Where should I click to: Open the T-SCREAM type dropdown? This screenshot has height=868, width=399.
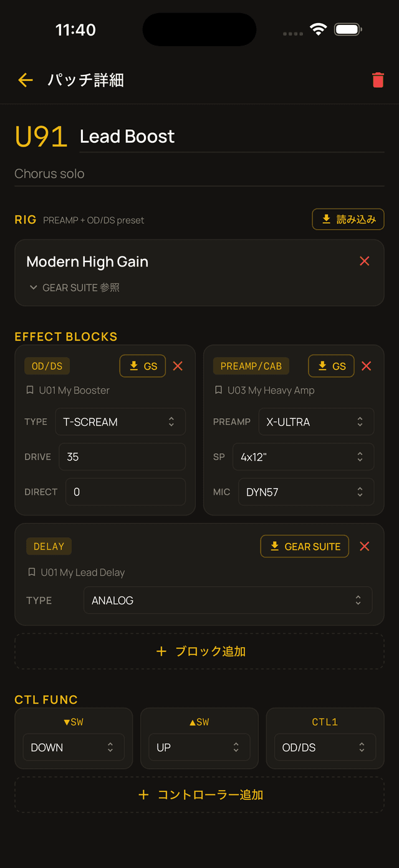tap(120, 422)
